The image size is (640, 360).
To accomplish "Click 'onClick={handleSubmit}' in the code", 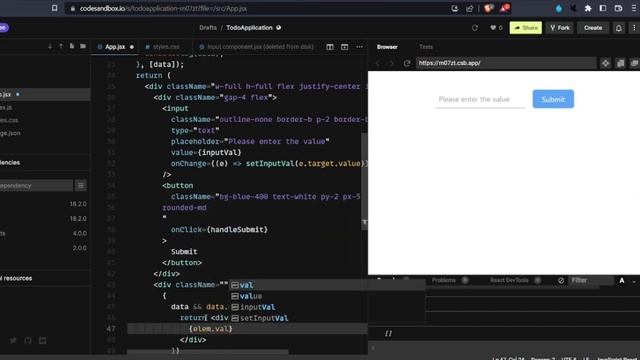I will (219, 229).
